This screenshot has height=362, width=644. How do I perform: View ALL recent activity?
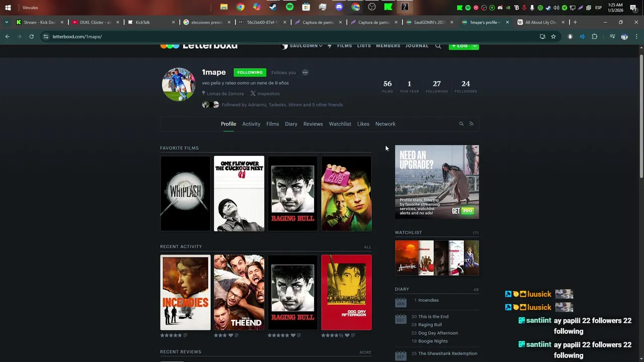pyautogui.click(x=368, y=247)
